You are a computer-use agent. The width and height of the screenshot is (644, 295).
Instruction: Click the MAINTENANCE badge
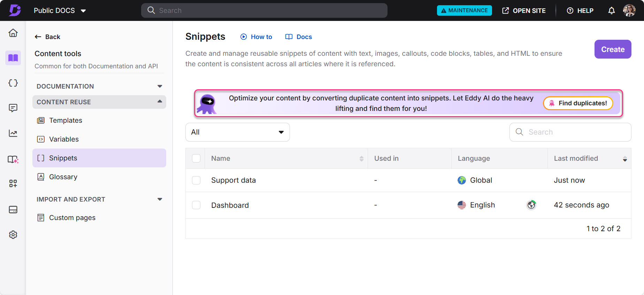[x=464, y=10]
